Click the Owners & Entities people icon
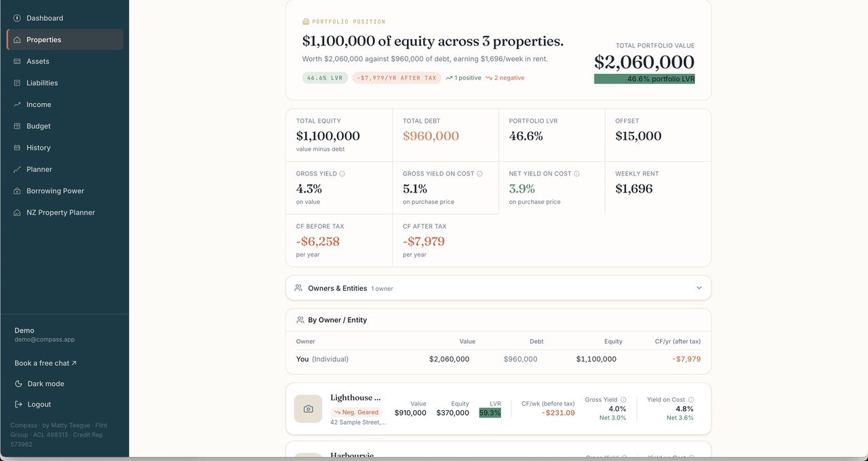 click(298, 288)
